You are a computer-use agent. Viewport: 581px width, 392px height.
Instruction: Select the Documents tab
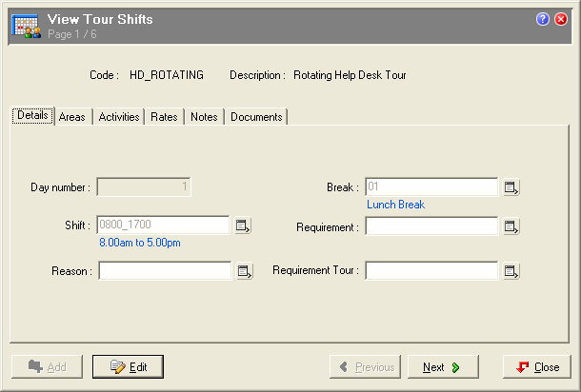coord(256,117)
